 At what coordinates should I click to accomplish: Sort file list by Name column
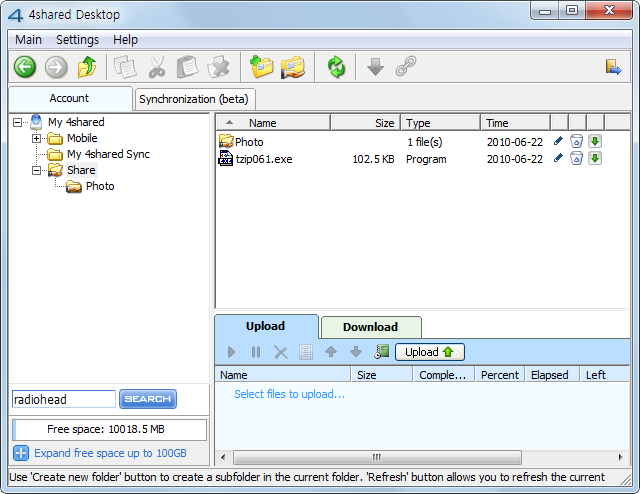click(273, 123)
